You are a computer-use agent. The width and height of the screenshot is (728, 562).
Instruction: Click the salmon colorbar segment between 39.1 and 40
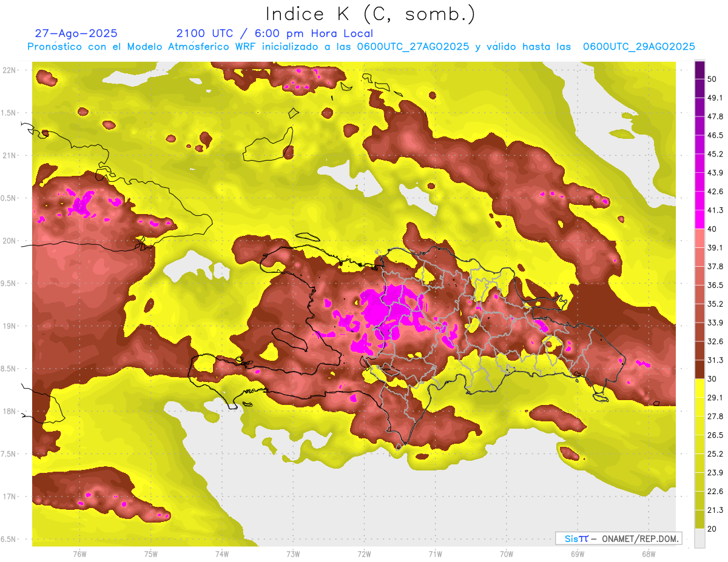pyautogui.click(x=699, y=238)
